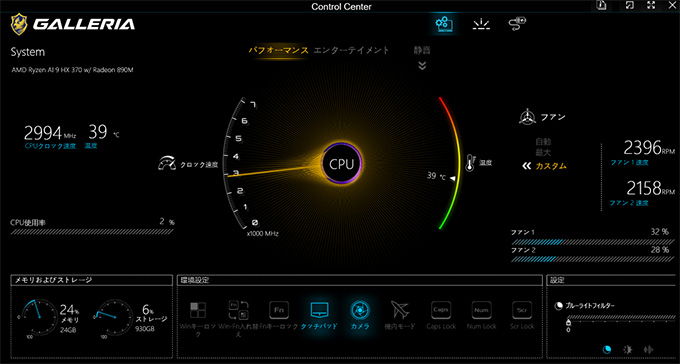Click the 32 % fan 1 percentage
Image resolution: width=680 pixels, height=364 pixels.
click(659, 232)
